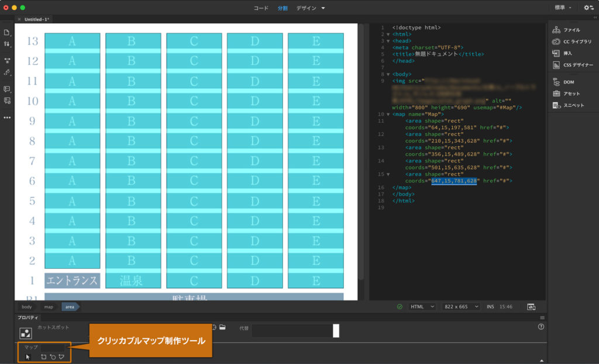Switch to コード view
599x364 pixels.
[260, 8]
